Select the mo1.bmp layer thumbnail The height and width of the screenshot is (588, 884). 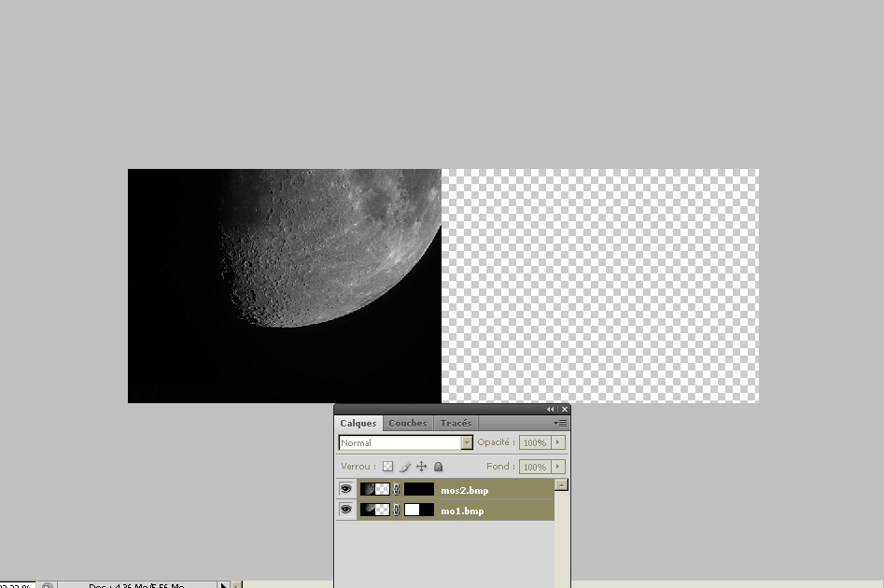coord(375,510)
